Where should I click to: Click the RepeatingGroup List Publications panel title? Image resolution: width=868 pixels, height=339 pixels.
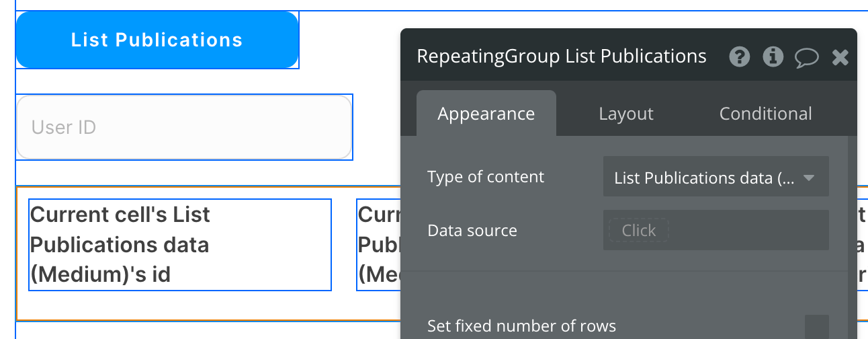(561, 56)
